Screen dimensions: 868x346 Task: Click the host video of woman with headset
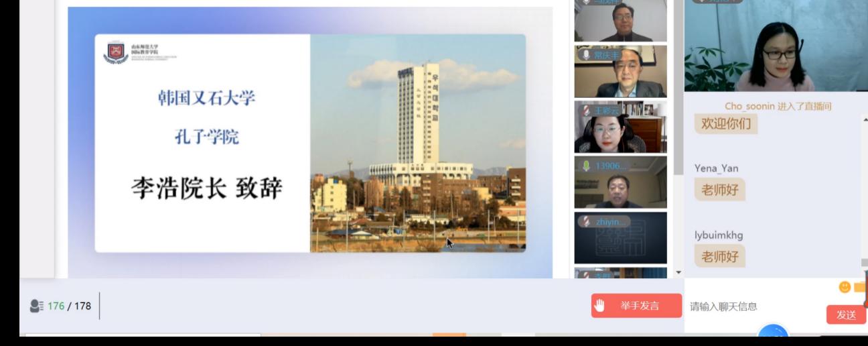(776, 46)
